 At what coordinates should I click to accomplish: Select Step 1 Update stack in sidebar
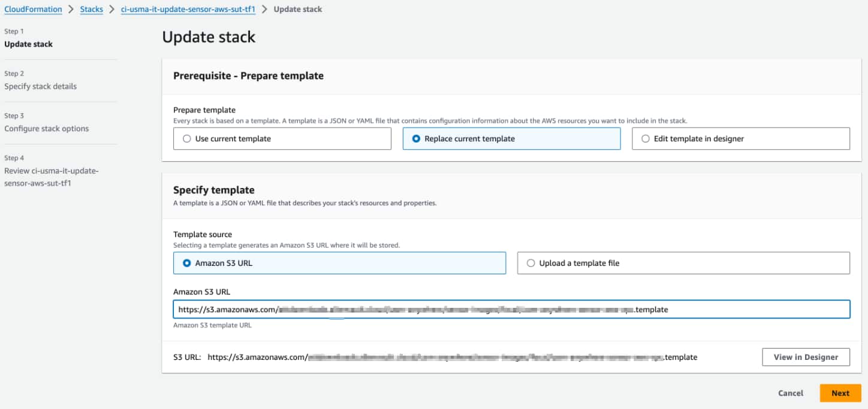tap(29, 44)
